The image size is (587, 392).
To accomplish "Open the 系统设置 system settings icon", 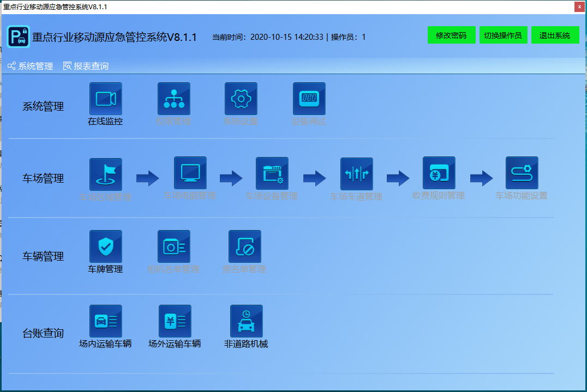I will 241,98.
